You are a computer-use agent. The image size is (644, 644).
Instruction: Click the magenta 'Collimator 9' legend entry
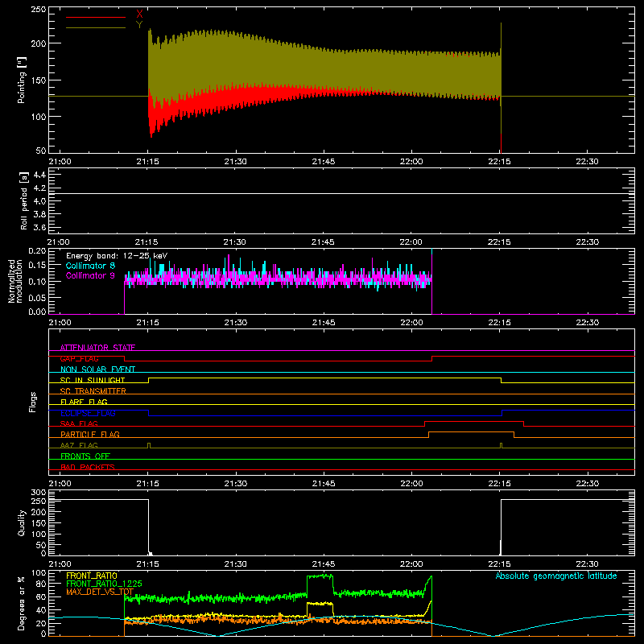(x=90, y=275)
